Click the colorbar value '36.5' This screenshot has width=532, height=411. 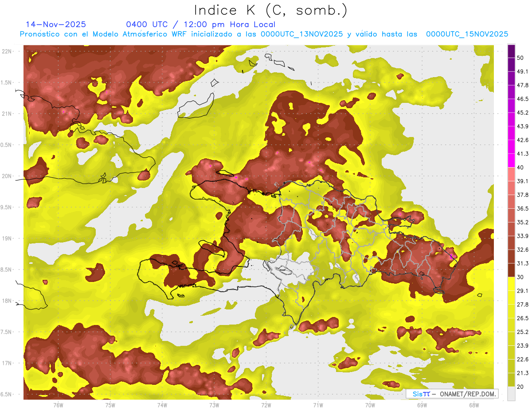tap(523, 208)
